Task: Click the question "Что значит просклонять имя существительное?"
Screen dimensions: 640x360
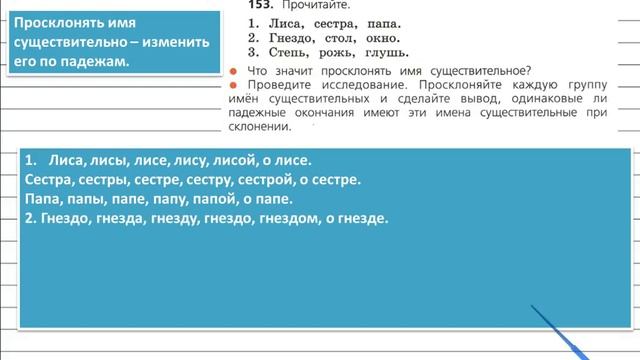Action: pos(389,71)
